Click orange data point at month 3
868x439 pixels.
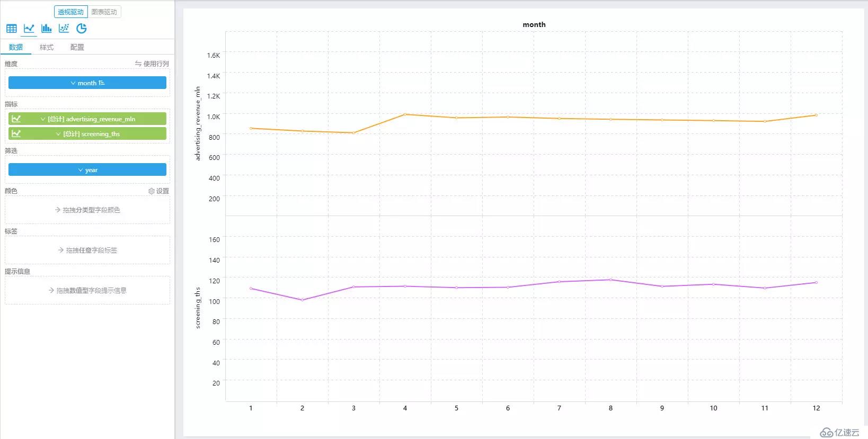coord(353,133)
